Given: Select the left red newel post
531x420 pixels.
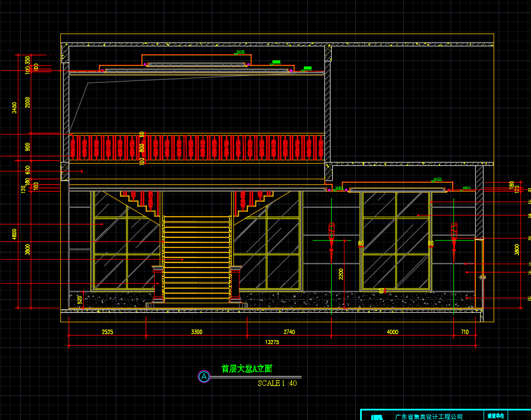Looking at the screenshot, I should coord(158,285).
